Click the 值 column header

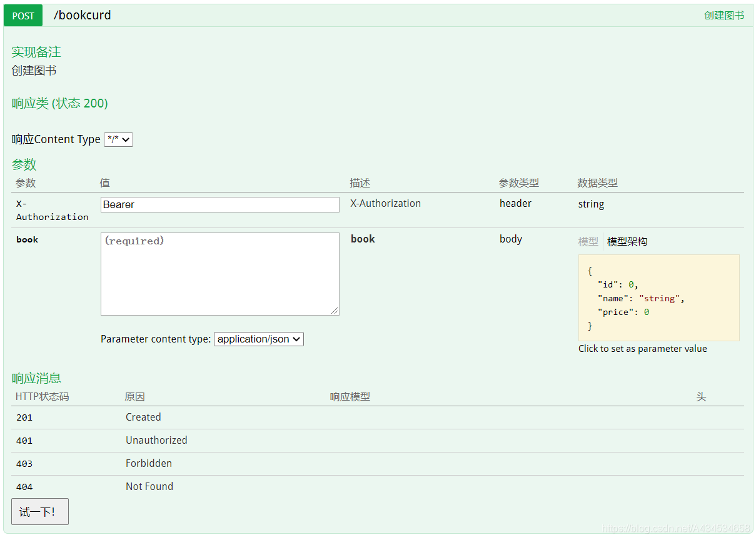click(x=104, y=183)
